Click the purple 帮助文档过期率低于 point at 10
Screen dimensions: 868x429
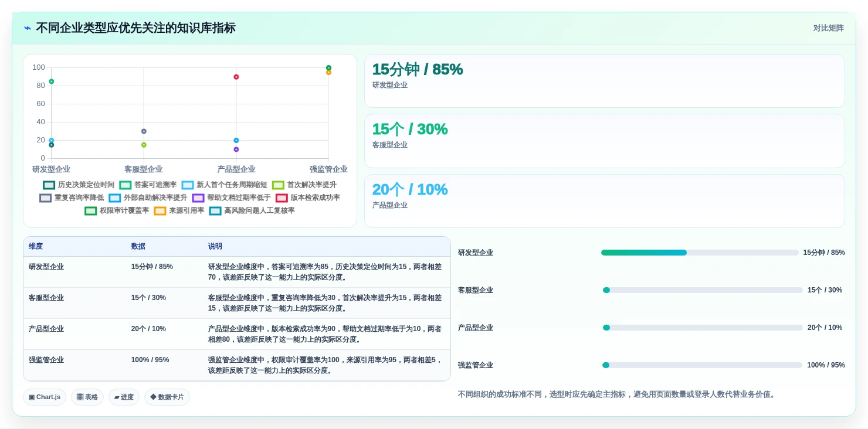point(236,149)
